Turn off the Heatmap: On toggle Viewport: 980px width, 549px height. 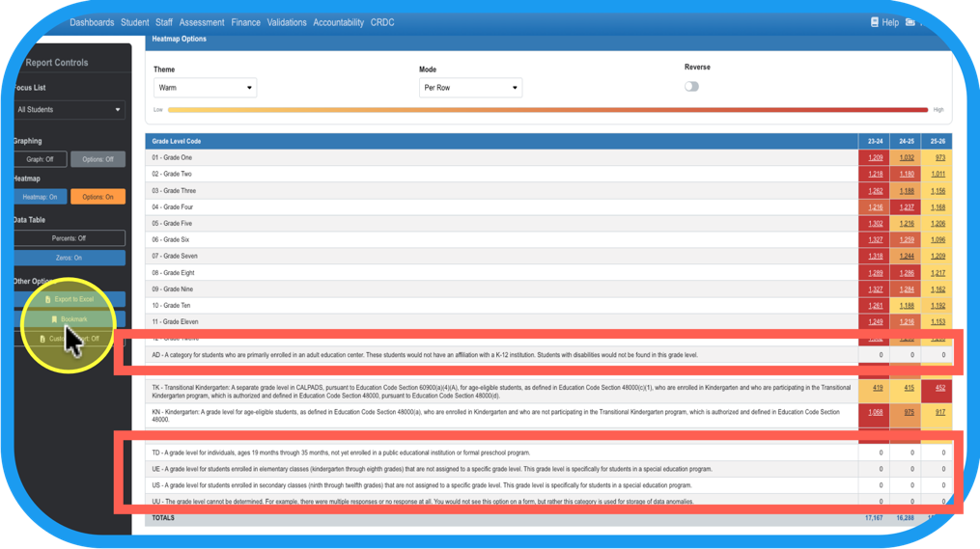point(41,197)
